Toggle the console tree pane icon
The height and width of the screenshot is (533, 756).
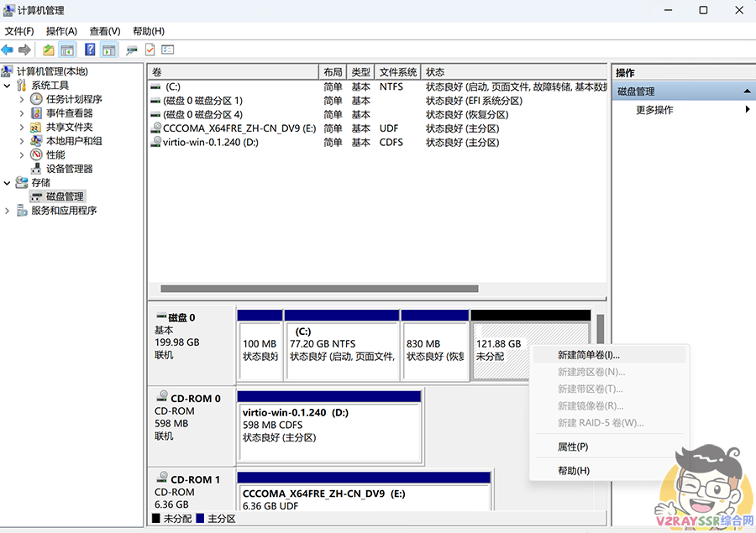point(66,50)
